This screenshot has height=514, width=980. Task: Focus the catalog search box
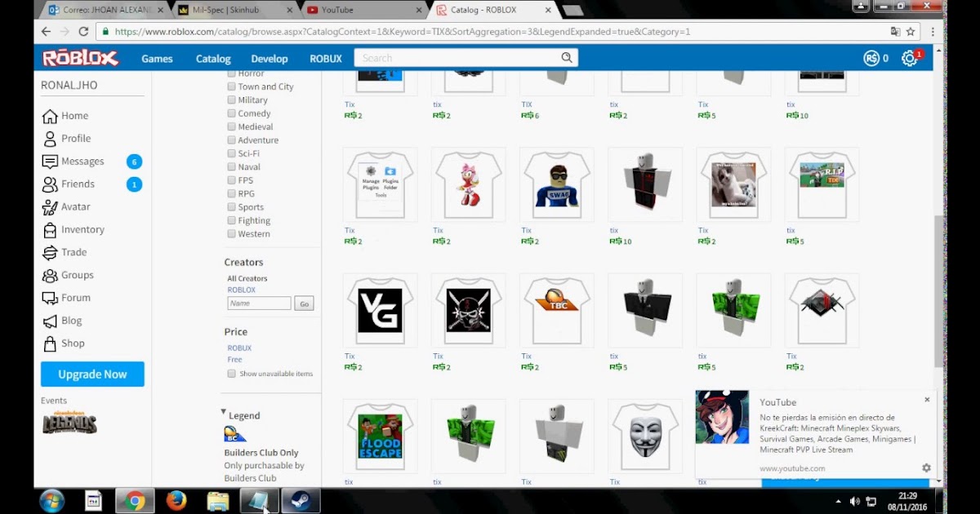click(457, 58)
